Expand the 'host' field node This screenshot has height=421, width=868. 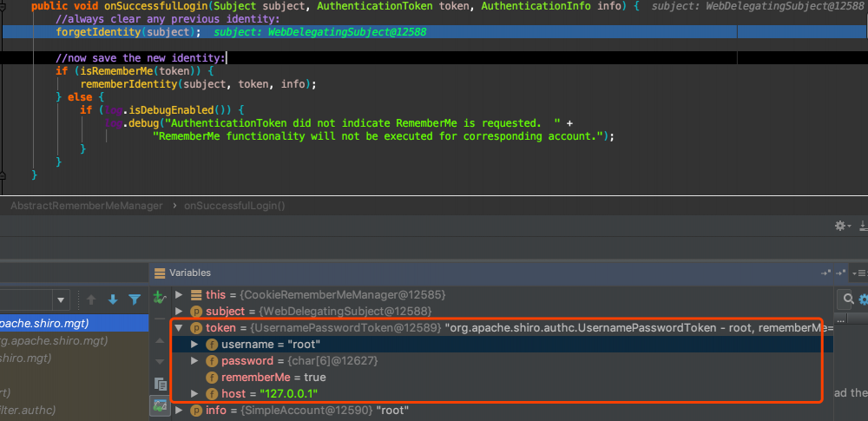(x=194, y=394)
